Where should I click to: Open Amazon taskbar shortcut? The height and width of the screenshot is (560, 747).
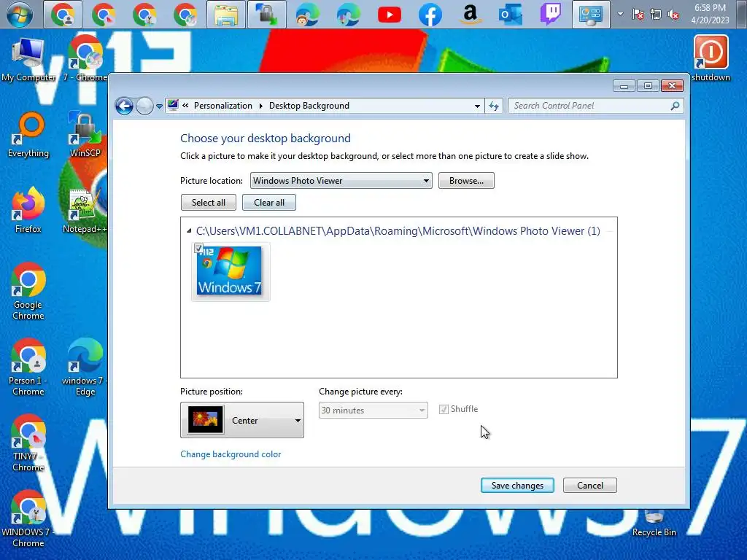471,15
